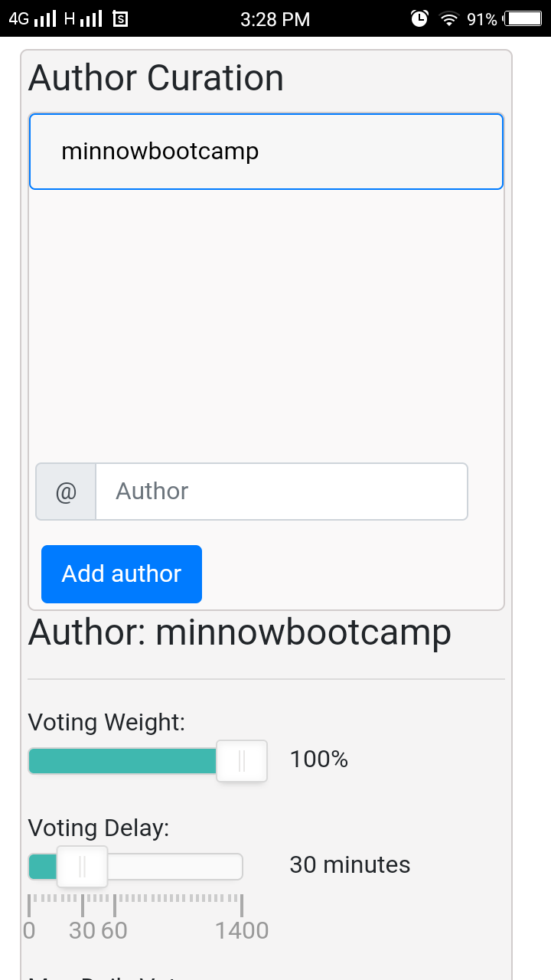The width and height of the screenshot is (551, 980).
Task: Click the 1400 label on delay scale
Action: [x=242, y=931]
